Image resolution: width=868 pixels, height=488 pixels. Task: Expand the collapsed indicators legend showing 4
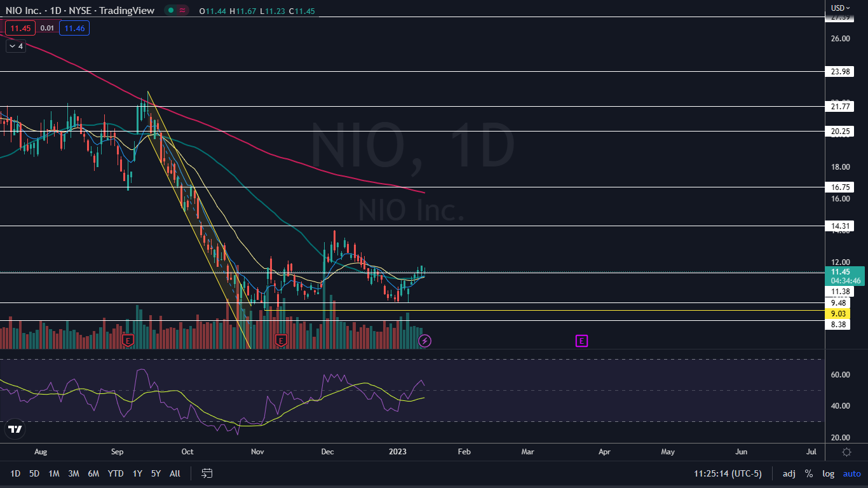(x=15, y=46)
